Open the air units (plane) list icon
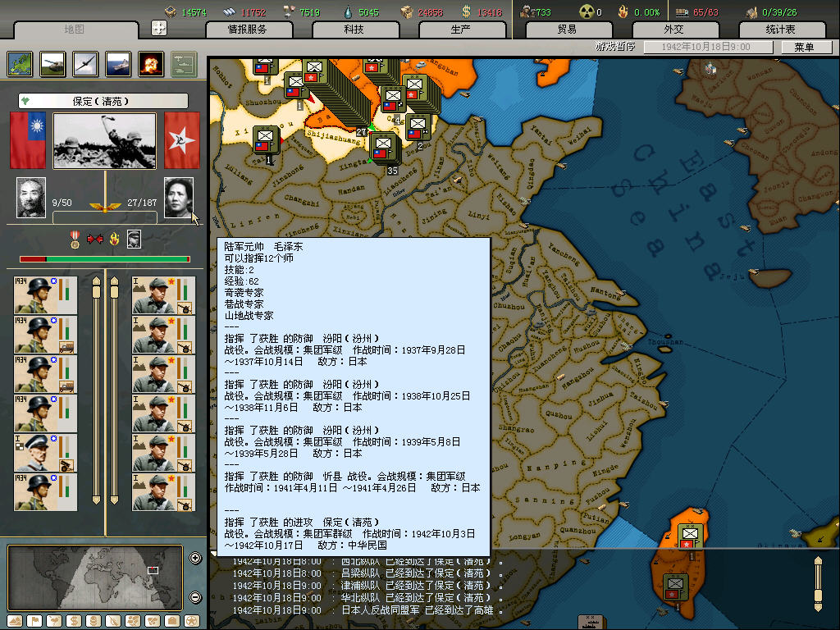840x630 pixels. click(85, 64)
